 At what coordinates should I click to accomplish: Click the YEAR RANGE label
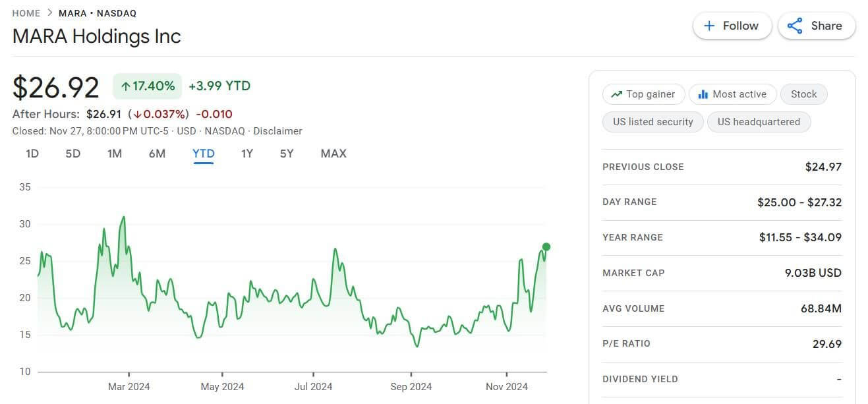click(633, 237)
